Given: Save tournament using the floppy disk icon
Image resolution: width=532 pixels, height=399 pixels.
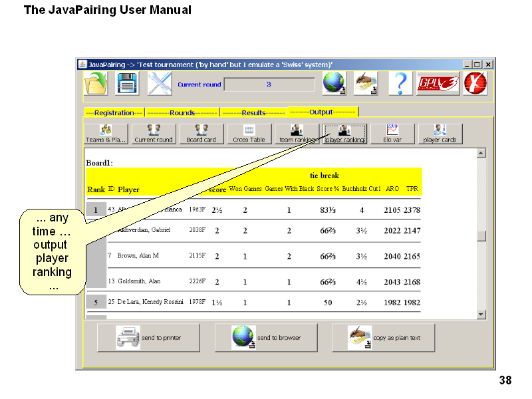Looking at the screenshot, I should [x=127, y=84].
